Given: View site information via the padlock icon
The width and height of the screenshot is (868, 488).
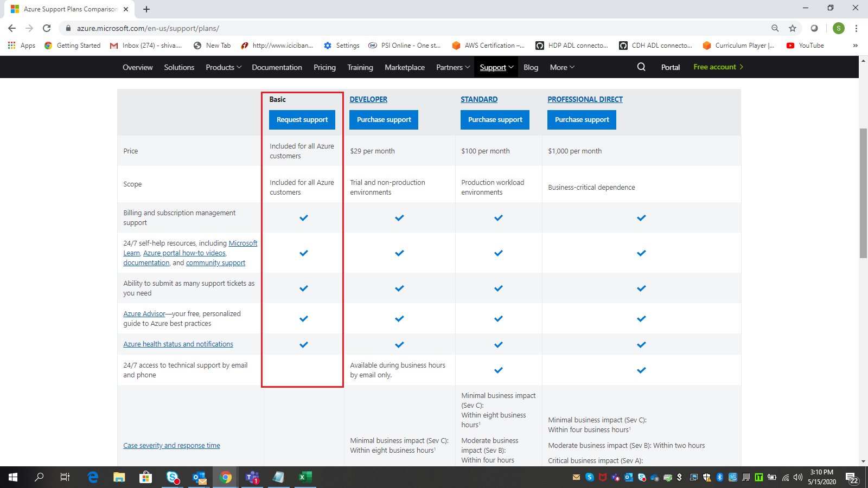Looking at the screenshot, I should coord(68,28).
